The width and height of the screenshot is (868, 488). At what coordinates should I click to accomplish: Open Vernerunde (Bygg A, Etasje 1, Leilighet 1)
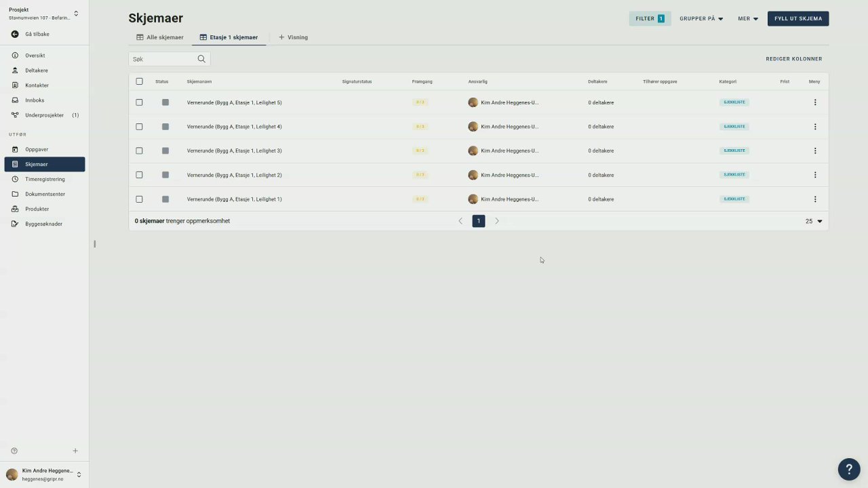pos(234,199)
